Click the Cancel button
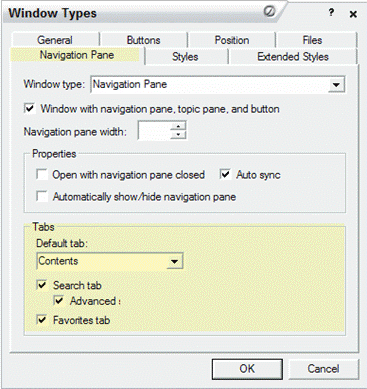 [x=323, y=369]
